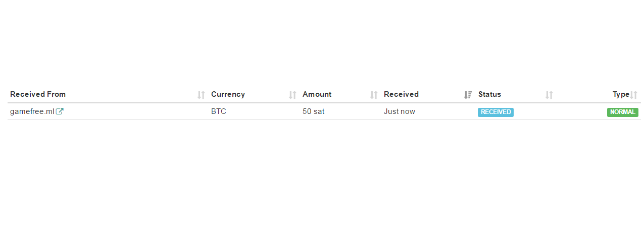644x238 pixels.
Task: Select the 50 sat amount cell
Action: tap(314, 111)
